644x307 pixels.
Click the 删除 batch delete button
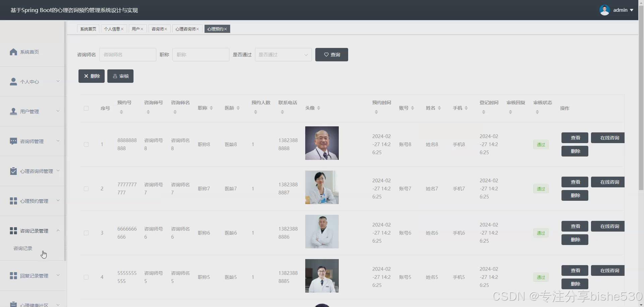pos(92,76)
